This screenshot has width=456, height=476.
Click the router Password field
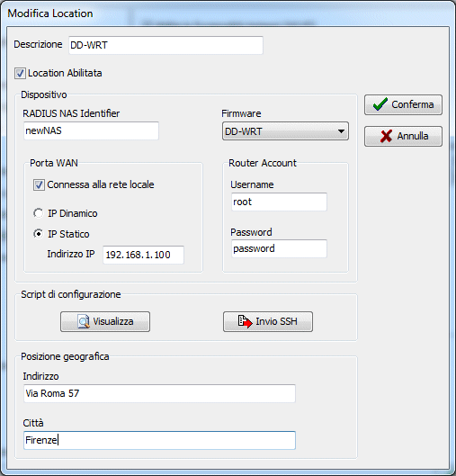pyautogui.click(x=279, y=248)
